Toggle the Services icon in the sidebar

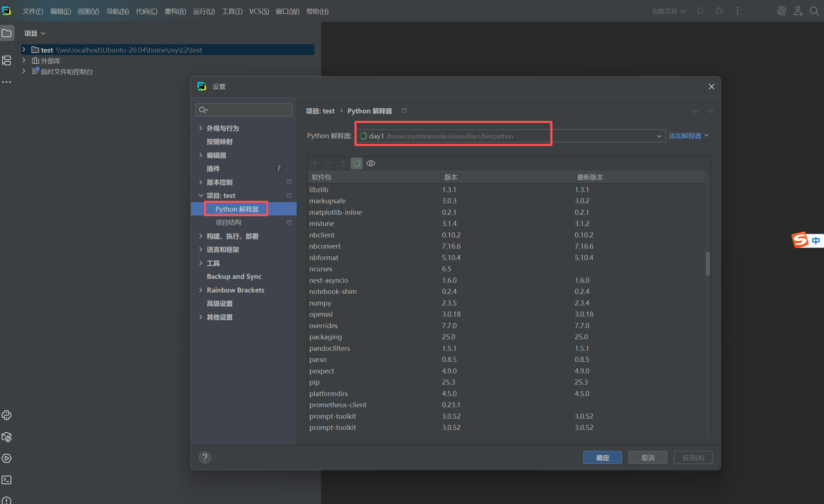[6, 458]
